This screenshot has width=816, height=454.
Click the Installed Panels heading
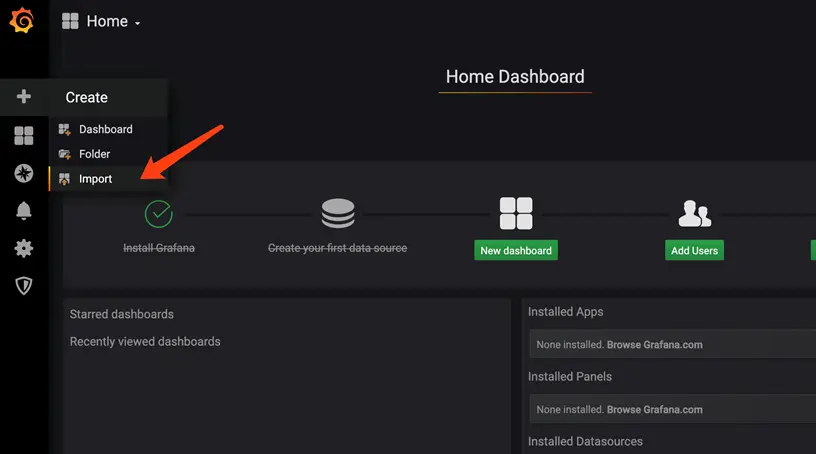coord(570,376)
